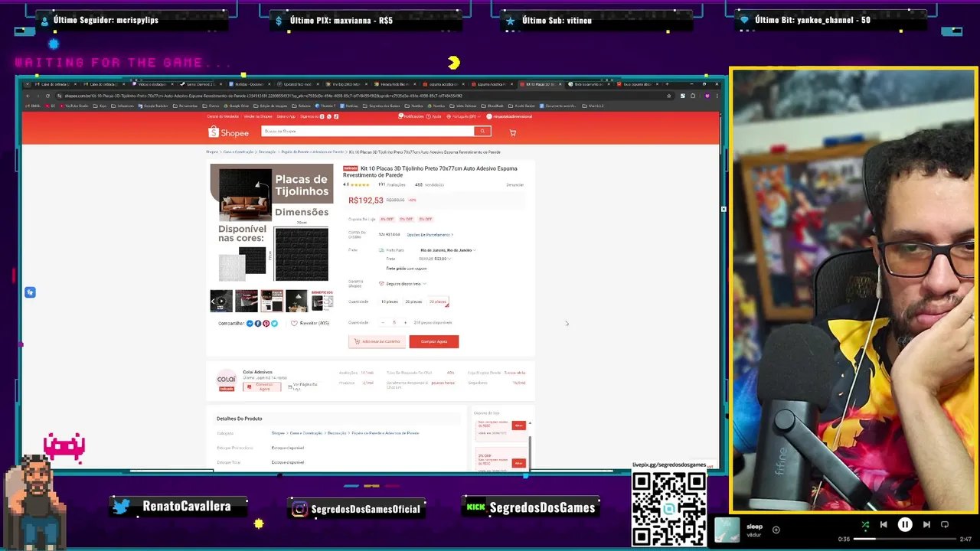Image resolution: width=980 pixels, height=551 pixels.
Task: Click Adicionar ao Carrinho button
Action: [377, 341]
